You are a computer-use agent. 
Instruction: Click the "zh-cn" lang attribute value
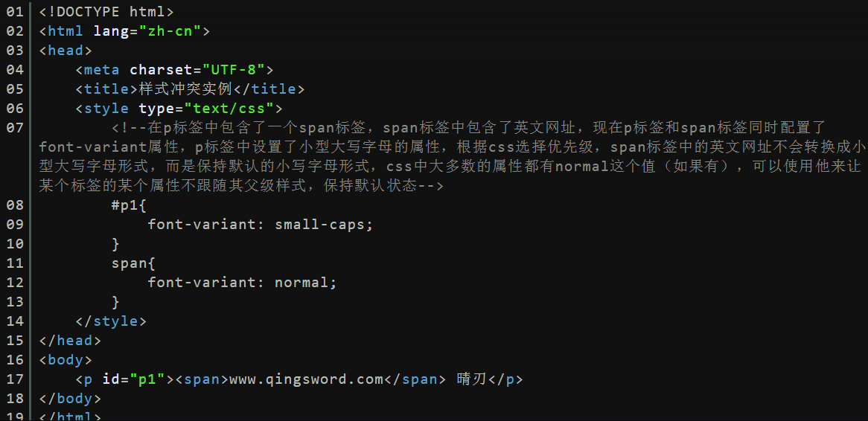coord(170,31)
